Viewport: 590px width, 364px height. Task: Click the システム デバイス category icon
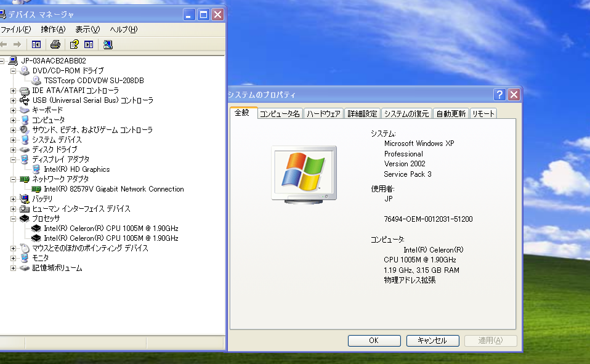coord(25,139)
